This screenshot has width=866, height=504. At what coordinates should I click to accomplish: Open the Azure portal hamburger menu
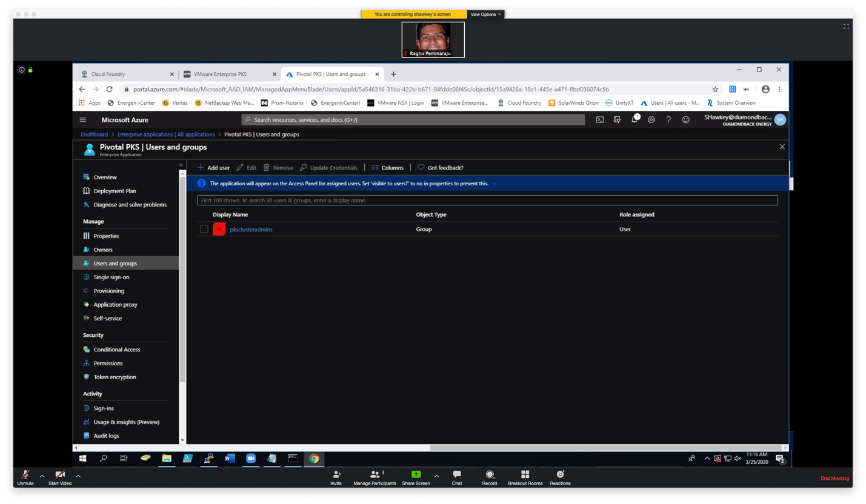point(83,120)
